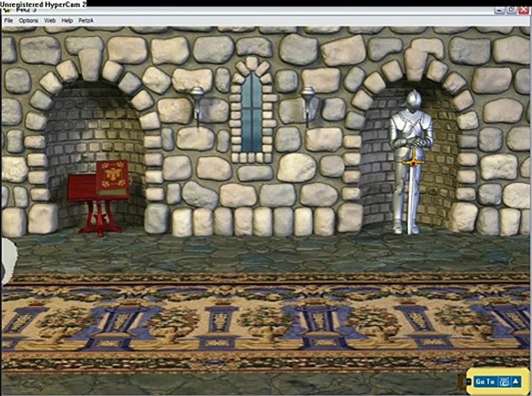532x396 pixels.
Task: Click the silver knight armor statue
Action: (x=411, y=162)
